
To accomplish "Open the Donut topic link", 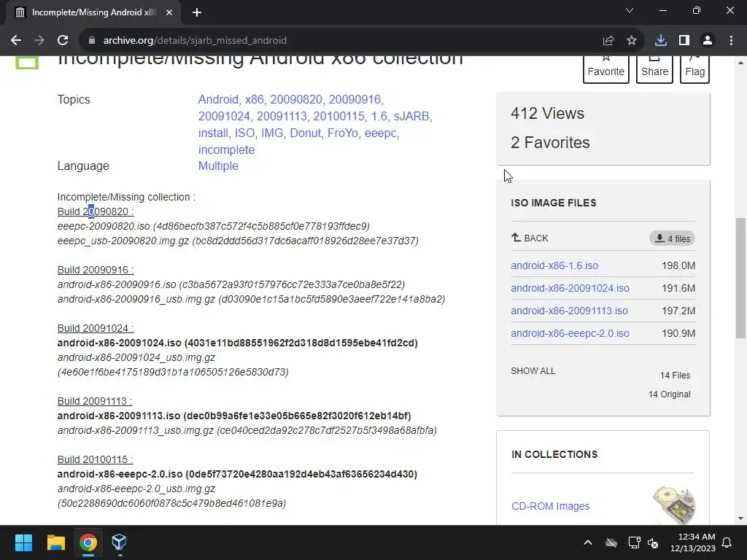I will 306,133.
